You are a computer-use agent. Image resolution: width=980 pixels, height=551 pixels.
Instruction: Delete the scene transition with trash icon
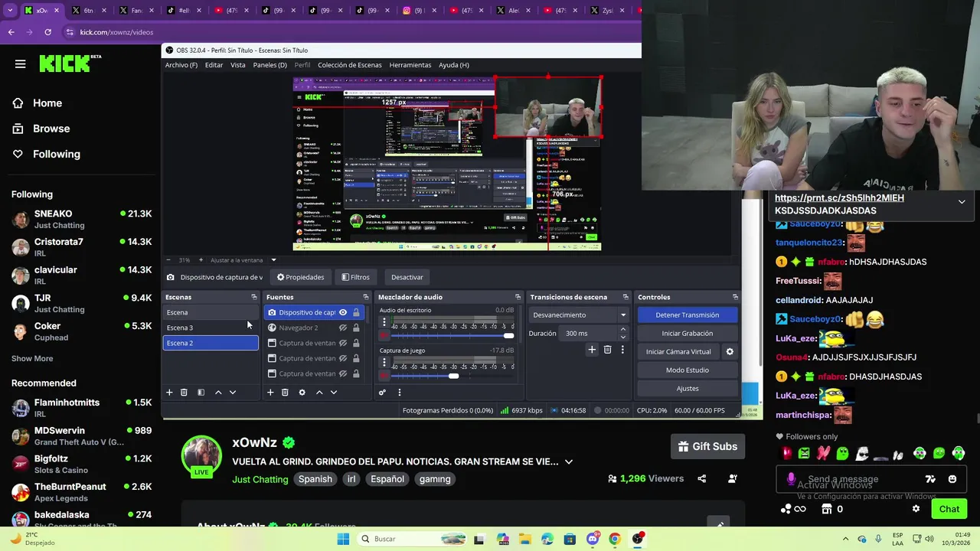(607, 350)
